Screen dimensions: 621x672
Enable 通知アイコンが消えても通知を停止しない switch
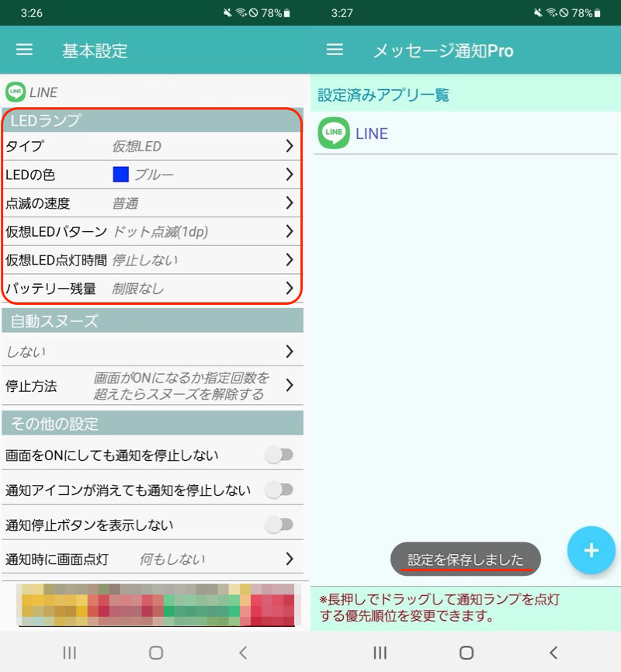279,490
